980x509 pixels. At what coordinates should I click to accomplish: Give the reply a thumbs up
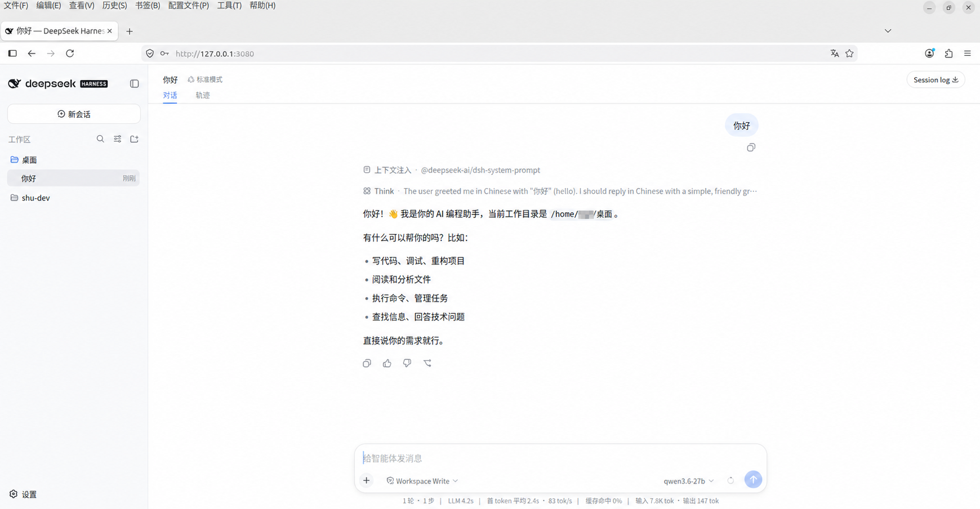coord(387,363)
